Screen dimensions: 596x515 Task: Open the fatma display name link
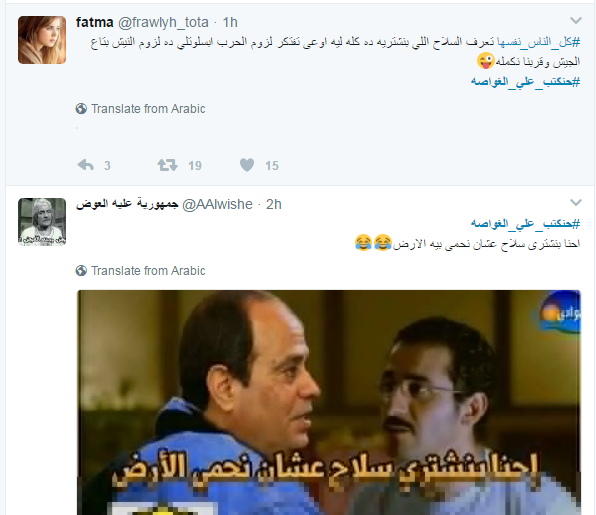tap(95, 22)
